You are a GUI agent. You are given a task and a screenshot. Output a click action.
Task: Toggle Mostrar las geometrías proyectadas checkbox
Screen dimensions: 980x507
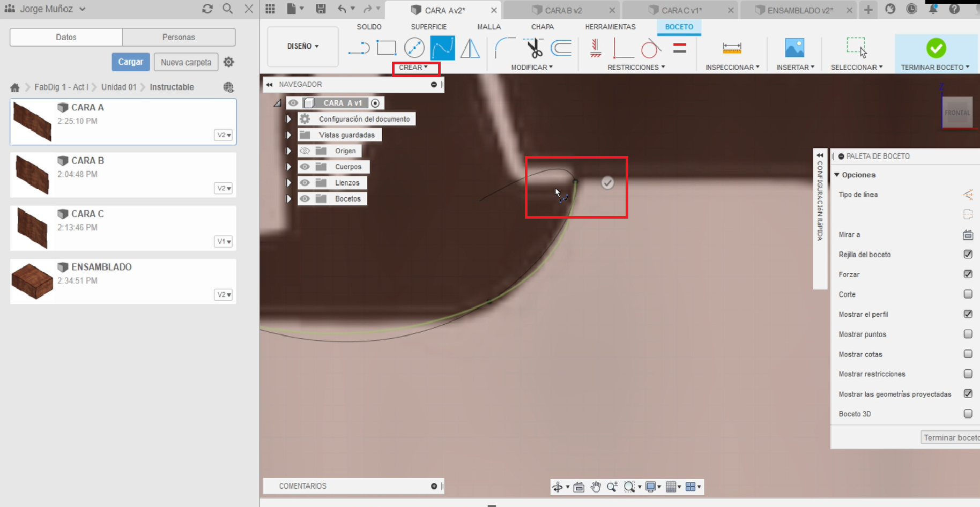click(968, 393)
